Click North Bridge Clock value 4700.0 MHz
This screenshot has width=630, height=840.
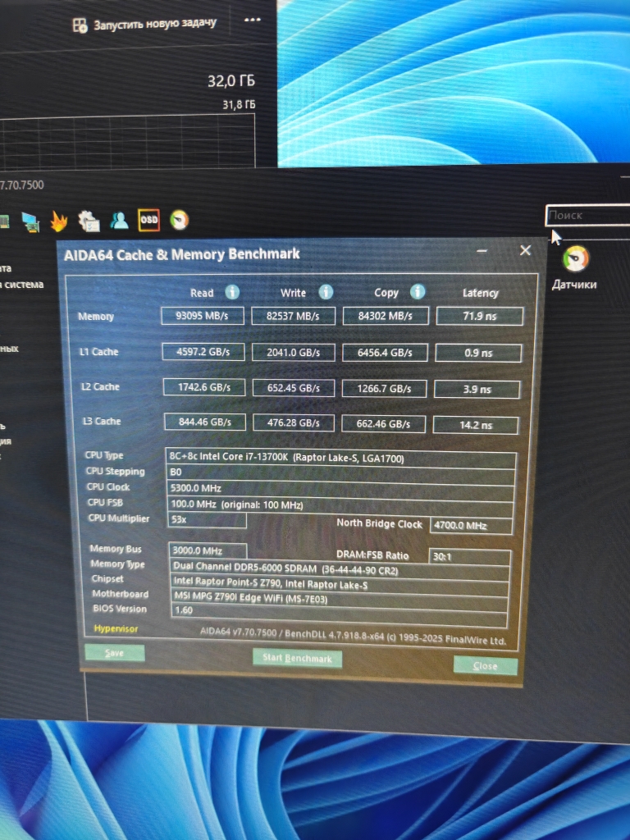[x=472, y=526]
